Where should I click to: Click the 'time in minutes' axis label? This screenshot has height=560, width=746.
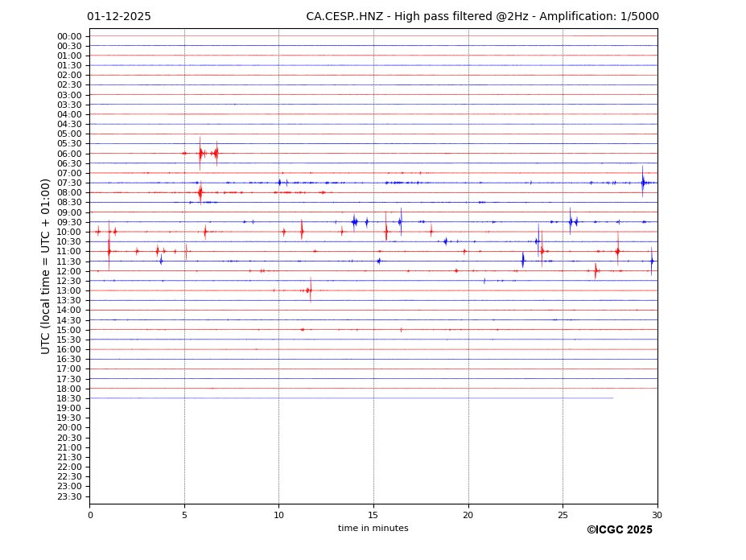(x=373, y=528)
